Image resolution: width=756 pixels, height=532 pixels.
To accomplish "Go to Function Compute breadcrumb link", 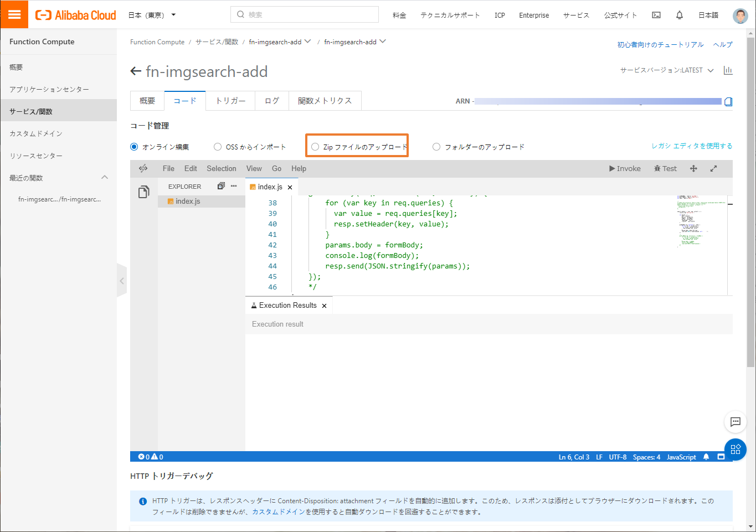I will pyautogui.click(x=157, y=42).
